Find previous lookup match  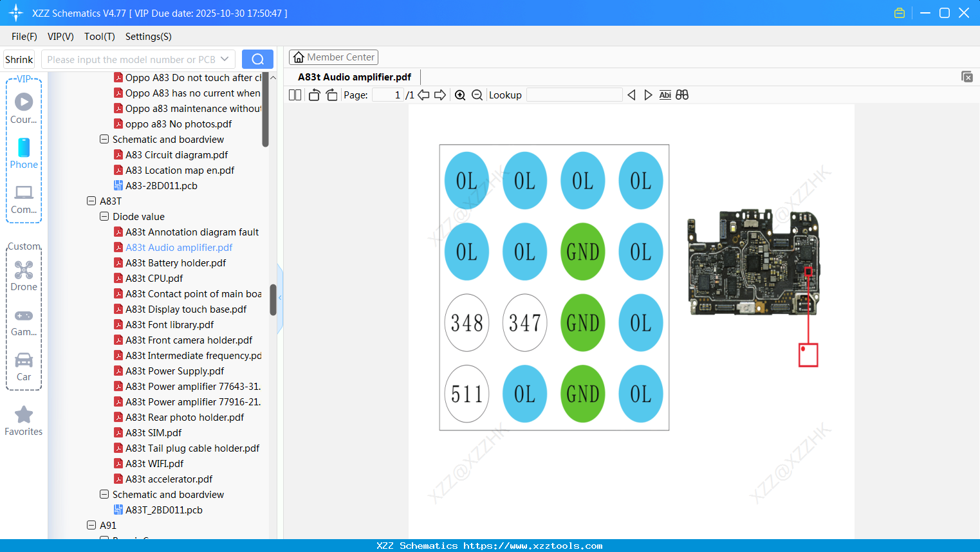pos(631,95)
